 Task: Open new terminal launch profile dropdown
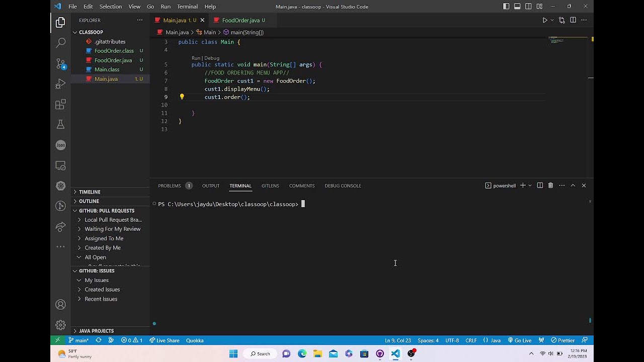pos(530,186)
